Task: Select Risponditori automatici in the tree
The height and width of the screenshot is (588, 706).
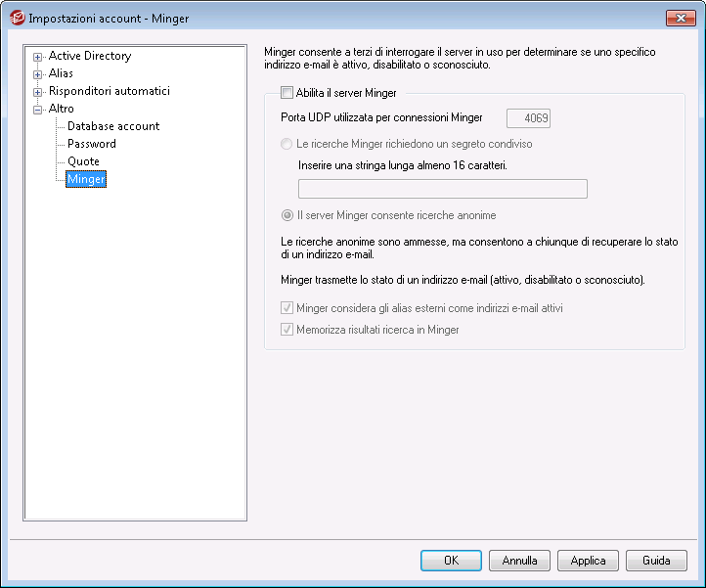Action: pyautogui.click(x=110, y=91)
